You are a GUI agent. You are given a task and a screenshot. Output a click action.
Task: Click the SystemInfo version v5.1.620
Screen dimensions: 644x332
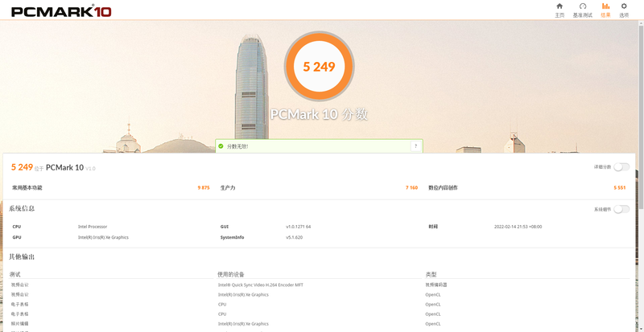[294, 237]
